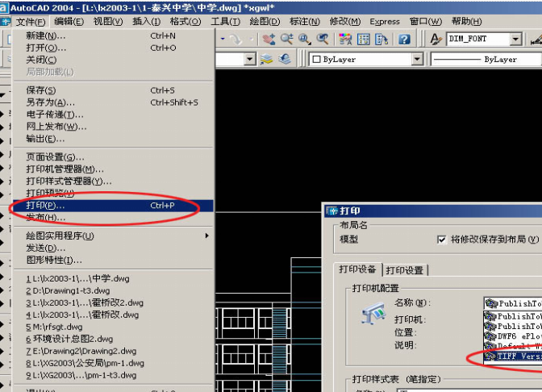Switch to the 打印设置 tab
The image size is (542, 392).
405,270
